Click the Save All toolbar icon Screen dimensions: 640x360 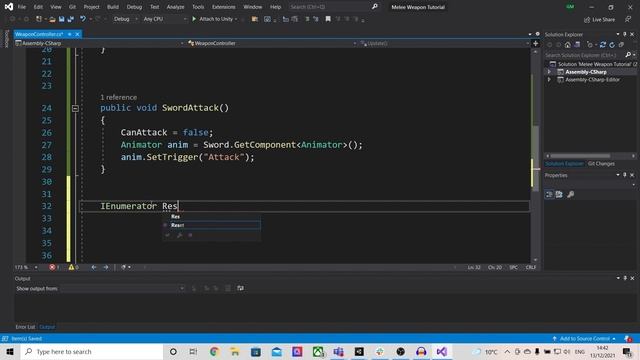(x=71, y=19)
